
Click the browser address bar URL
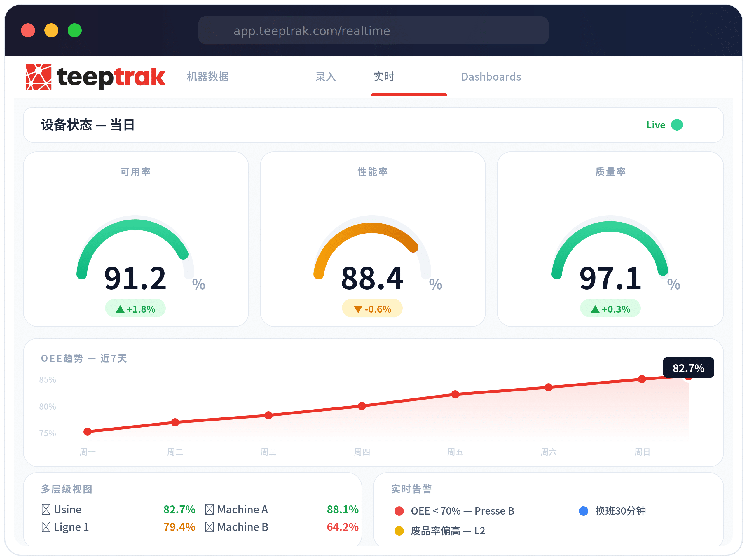312,31
